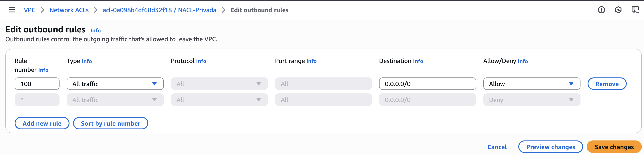This screenshot has width=644, height=154.
Task: Click the hexagon settings icon in header
Action: (618, 10)
